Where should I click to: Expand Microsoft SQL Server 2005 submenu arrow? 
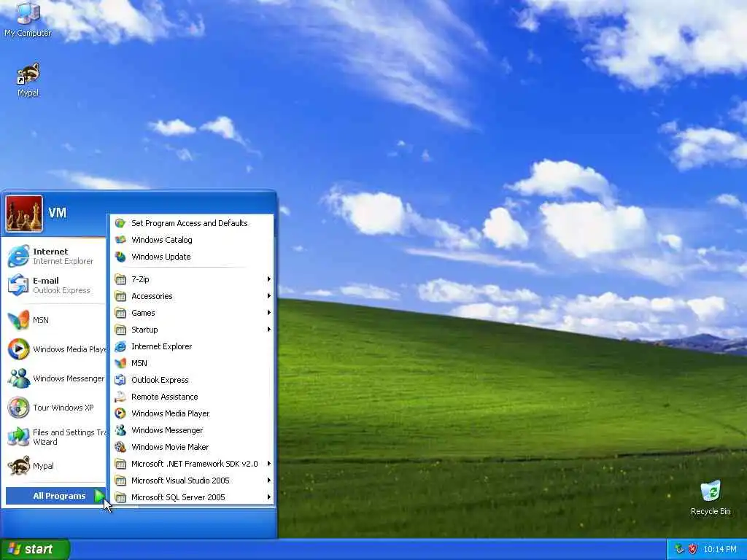268,497
